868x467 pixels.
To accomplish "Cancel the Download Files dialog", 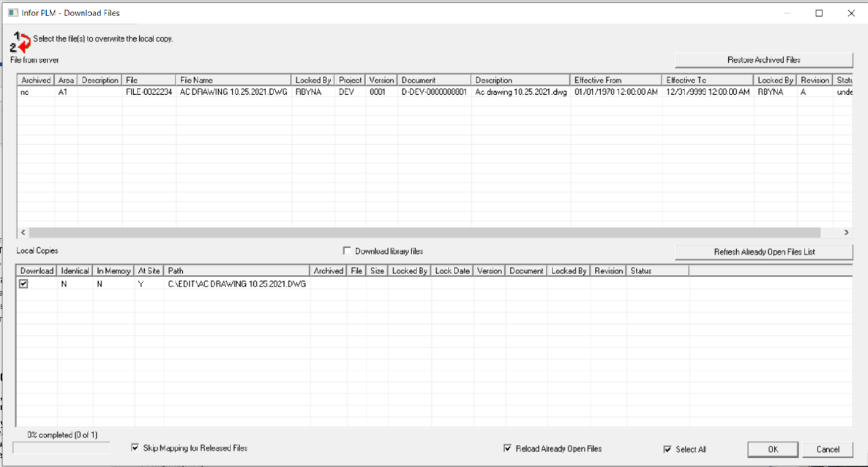I will tap(827, 450).
